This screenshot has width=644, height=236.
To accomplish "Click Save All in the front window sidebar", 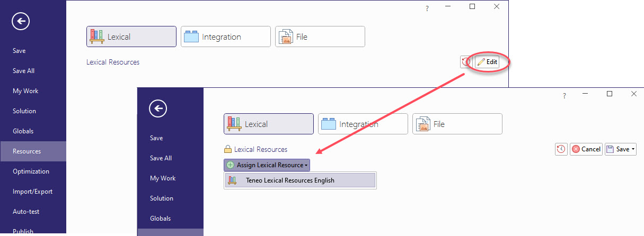I will (161, 158).
